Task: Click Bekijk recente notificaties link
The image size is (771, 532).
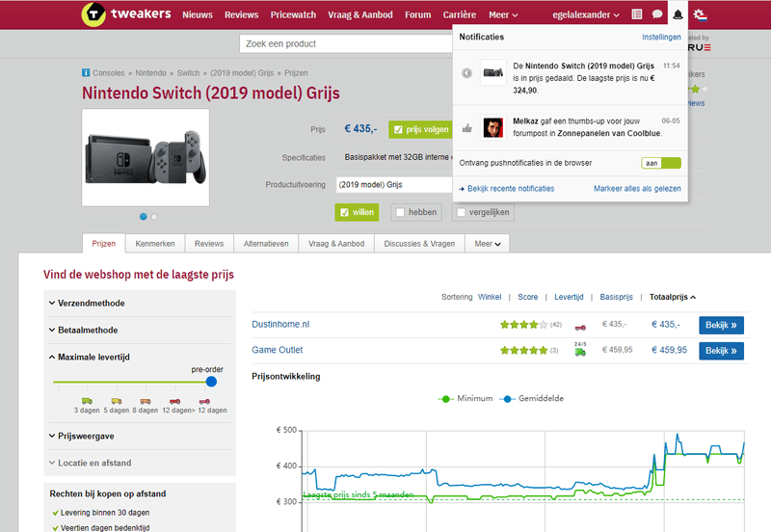Action: tap(511, 188)
